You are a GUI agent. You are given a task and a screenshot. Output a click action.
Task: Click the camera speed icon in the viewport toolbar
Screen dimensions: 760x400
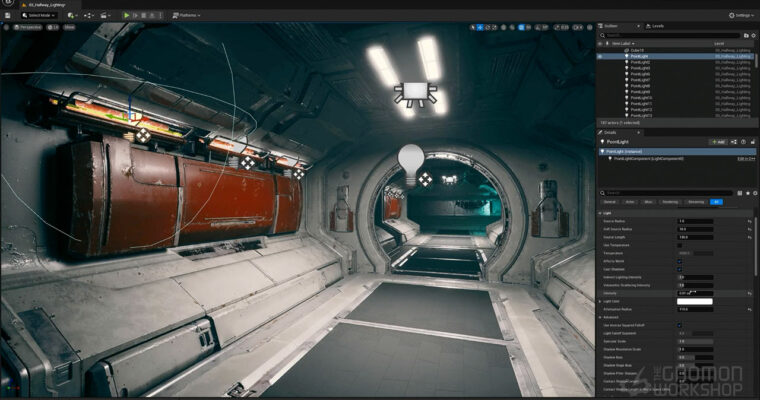pos(577,28)
